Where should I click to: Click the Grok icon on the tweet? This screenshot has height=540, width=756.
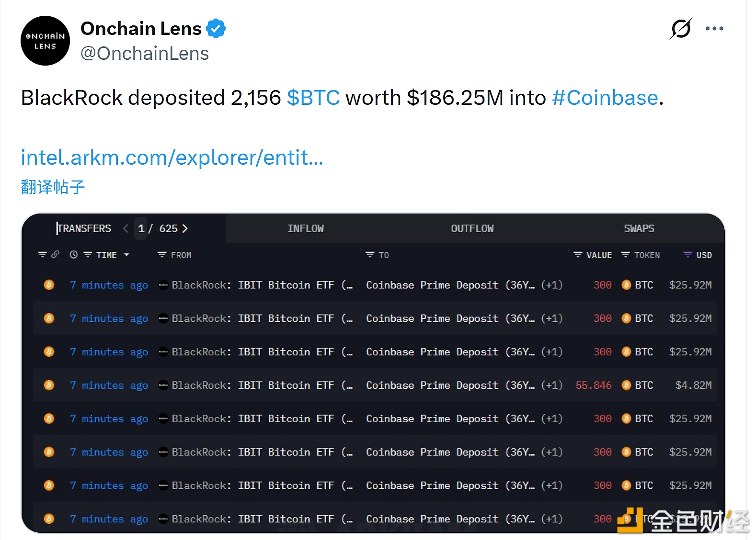pyautogui.click(x=681, y=29)
